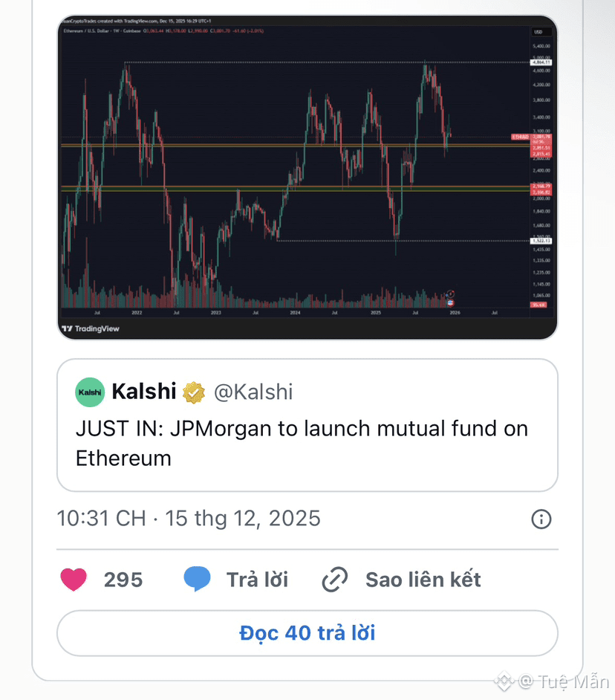Click Kalshi's green profile avatar
The image size is (615, 700).
click(x=90, y=392)
